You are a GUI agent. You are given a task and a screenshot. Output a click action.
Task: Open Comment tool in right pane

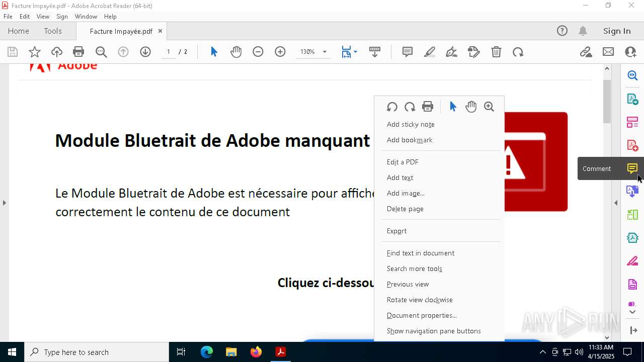click(632, 168)
